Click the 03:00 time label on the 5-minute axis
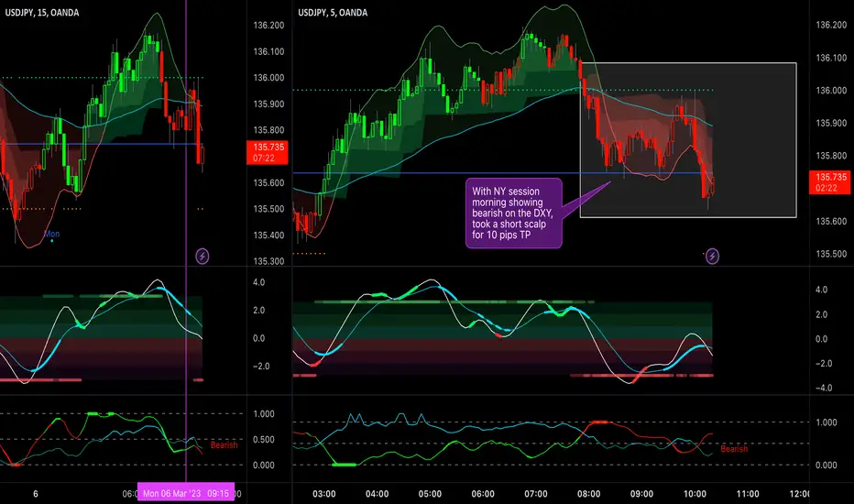This screenshot has height=504, width=854. point(324,494)
